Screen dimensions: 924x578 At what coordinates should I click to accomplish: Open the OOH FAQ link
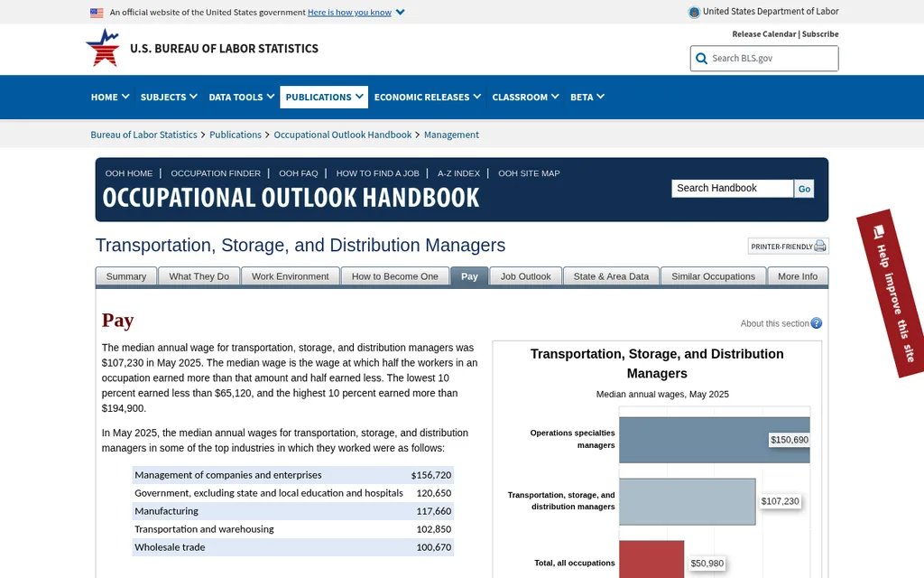pos(298,173)
